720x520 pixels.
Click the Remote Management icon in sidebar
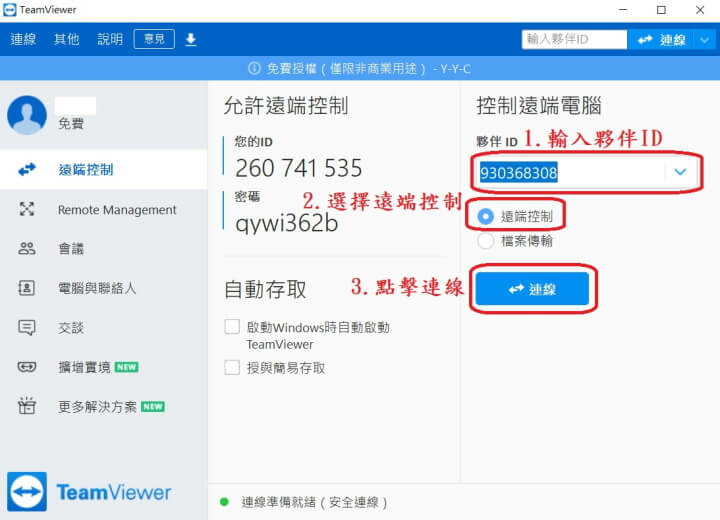point(27,209)
